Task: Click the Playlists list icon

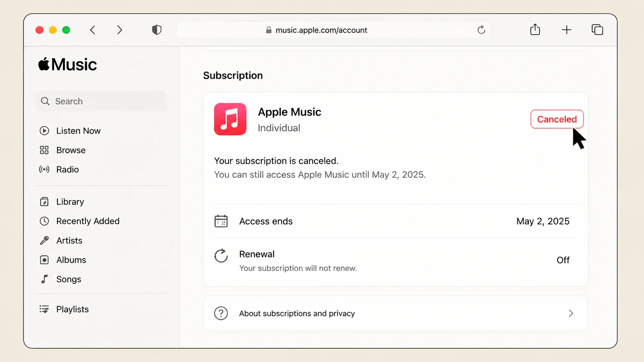Action: click(44, 309)
